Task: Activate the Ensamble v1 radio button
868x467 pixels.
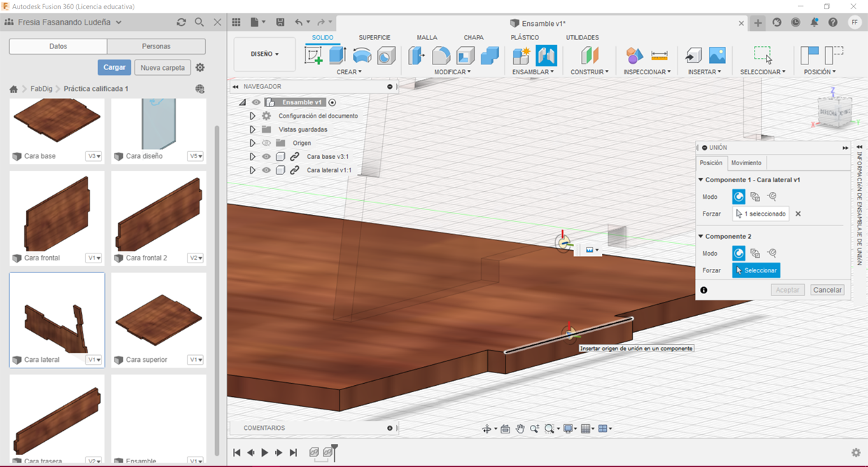Action: coord(332,102)
